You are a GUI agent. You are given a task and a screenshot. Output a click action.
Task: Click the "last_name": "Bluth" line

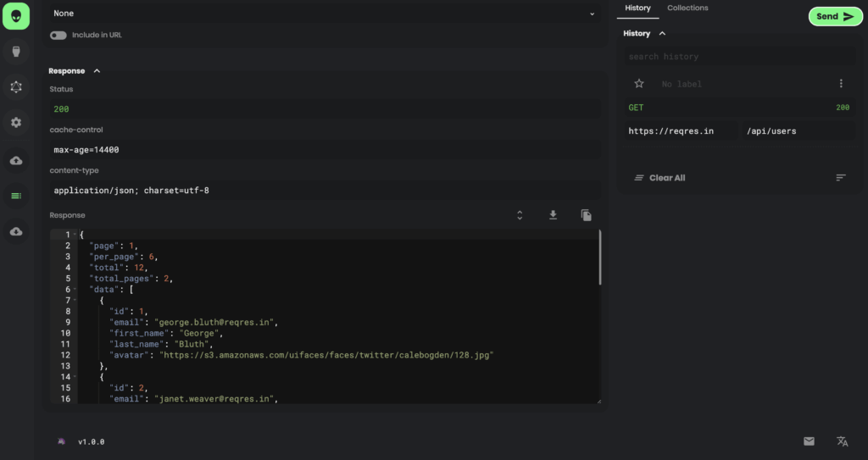coord(161,344)
